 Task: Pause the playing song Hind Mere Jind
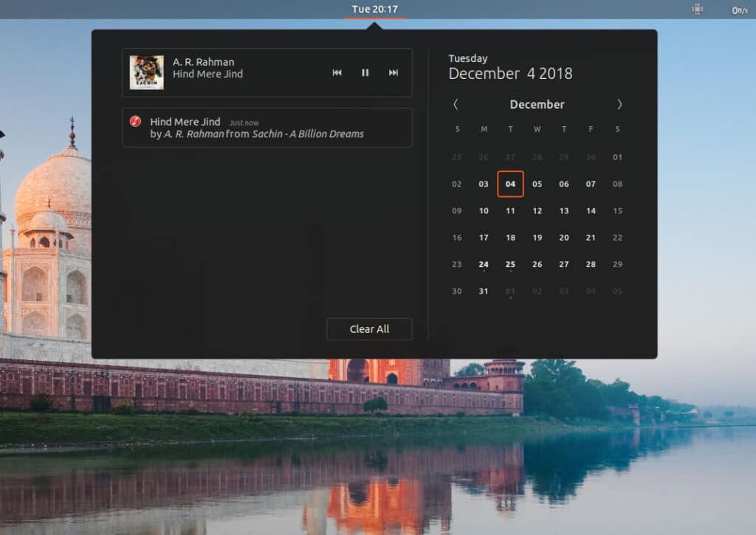tap(365, 72)
